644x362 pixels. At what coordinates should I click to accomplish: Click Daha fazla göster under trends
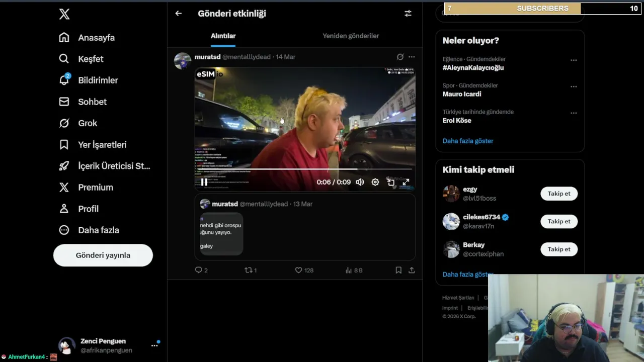468,141
